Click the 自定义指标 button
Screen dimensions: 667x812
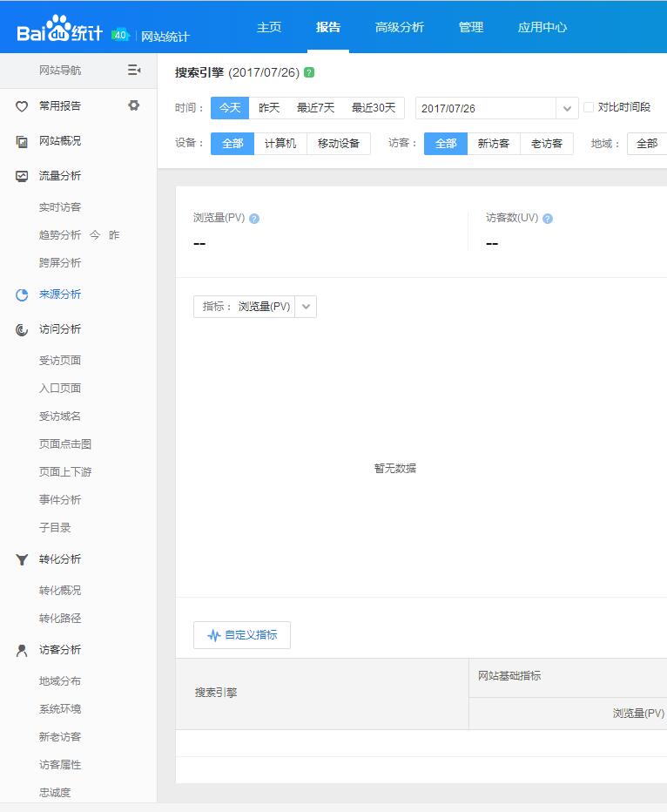point(242,635)
